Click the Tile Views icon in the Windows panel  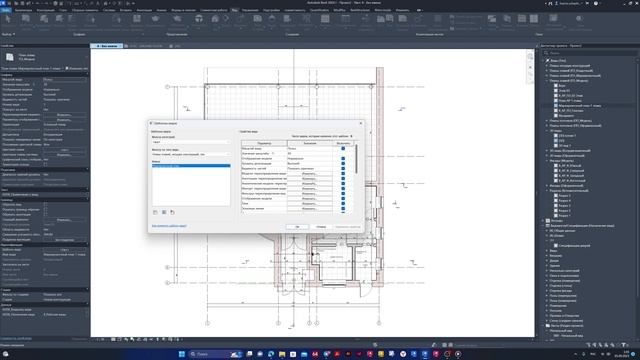pos(533,19)
